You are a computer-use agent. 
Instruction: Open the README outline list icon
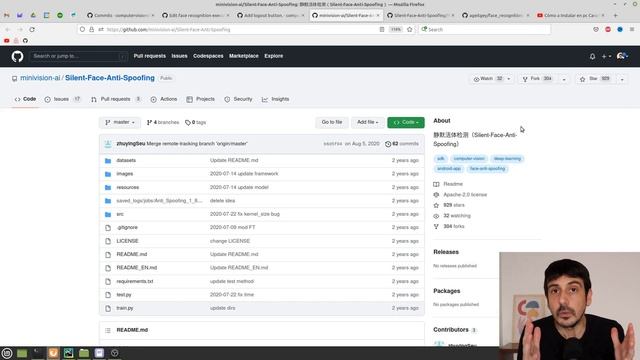click(x=108, y=330)
